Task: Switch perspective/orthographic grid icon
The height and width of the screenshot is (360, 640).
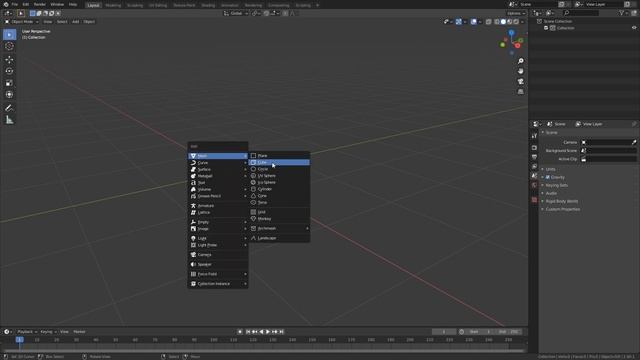Action: pos(520,92)
